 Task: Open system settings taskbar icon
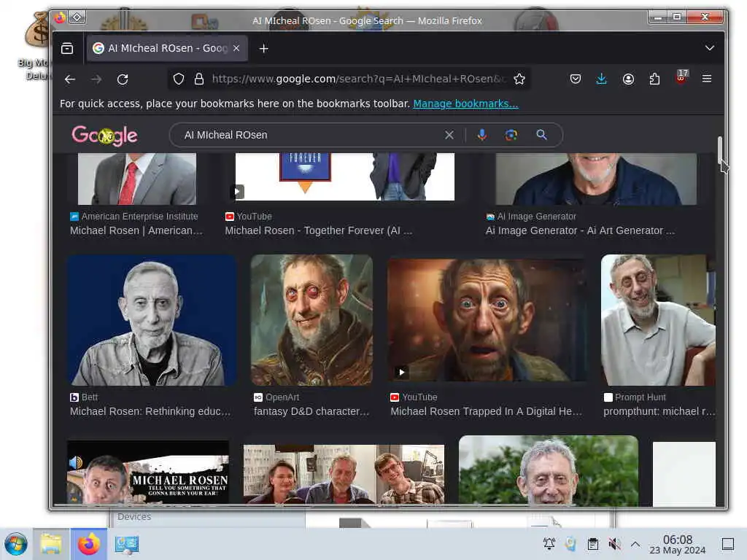pos(127,544)
